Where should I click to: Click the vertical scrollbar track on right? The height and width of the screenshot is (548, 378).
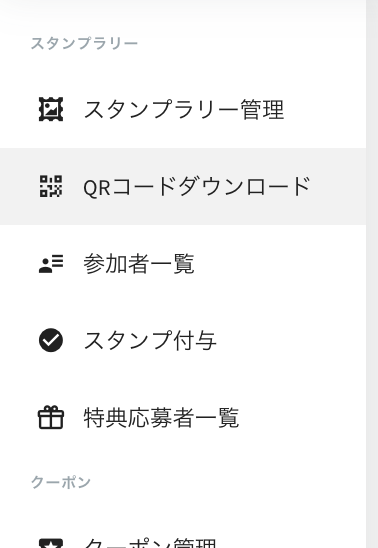372,274
